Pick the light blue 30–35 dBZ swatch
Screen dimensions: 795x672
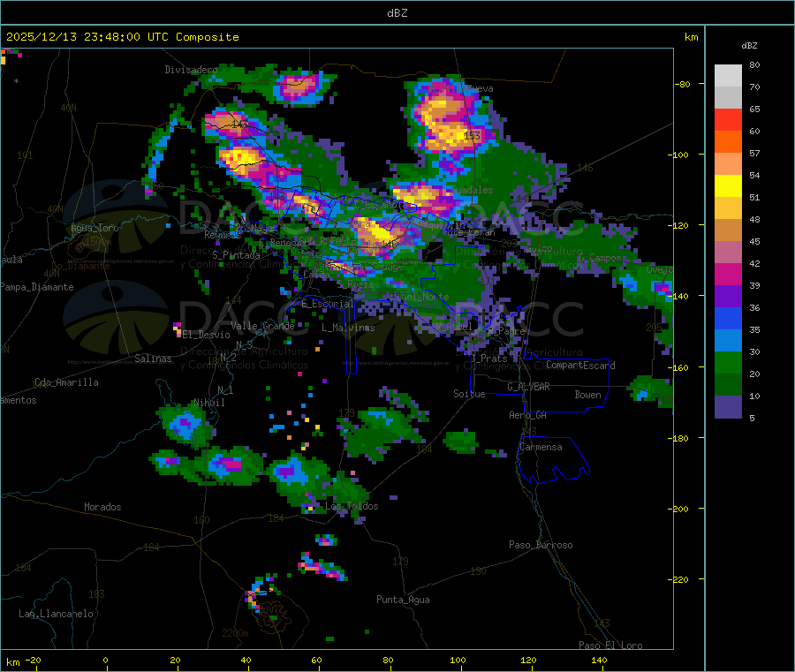point(728,341)
